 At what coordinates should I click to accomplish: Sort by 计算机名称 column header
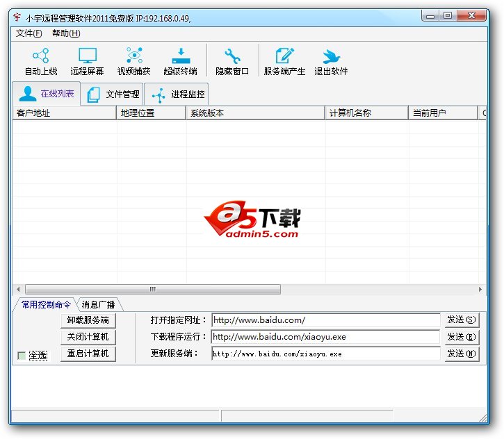coord(366,113)
